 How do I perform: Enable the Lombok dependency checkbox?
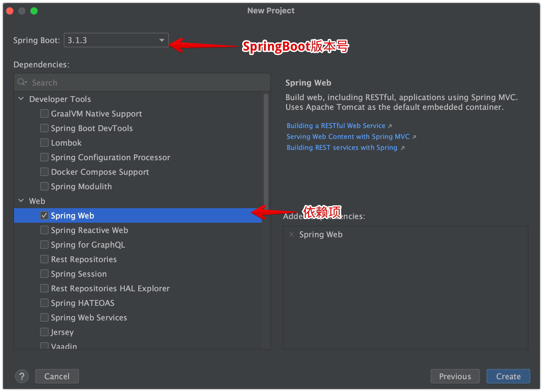coord(44,143)
